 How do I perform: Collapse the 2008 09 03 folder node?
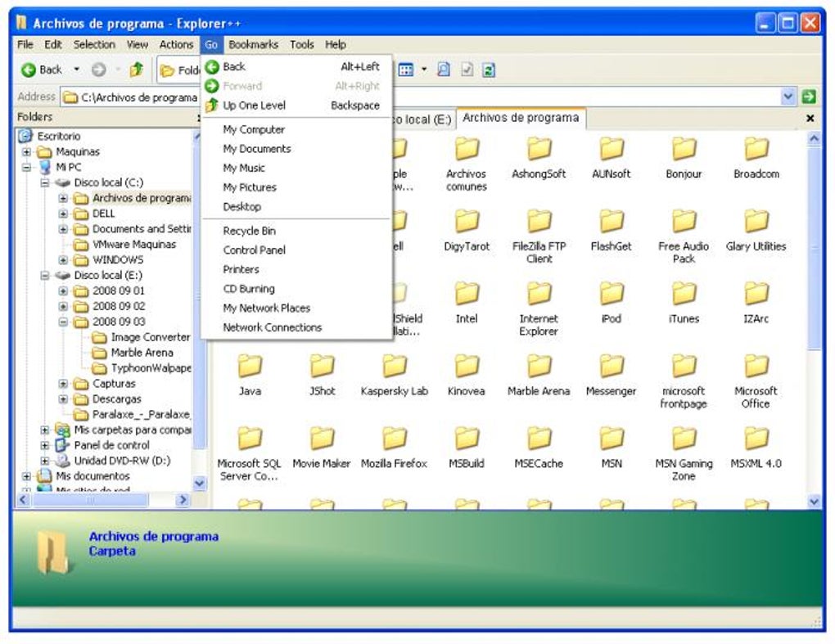(63, 322)
